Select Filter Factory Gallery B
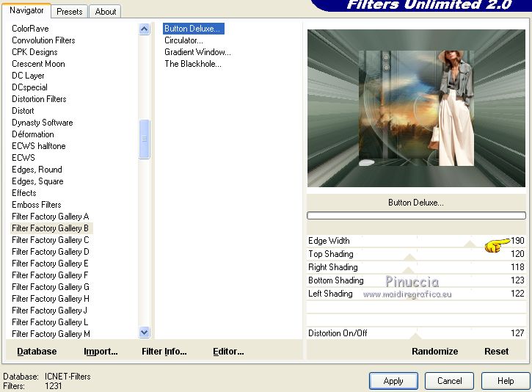Image resolution: width=532 pixels, height=392 pixels. (x=50, y=228)
